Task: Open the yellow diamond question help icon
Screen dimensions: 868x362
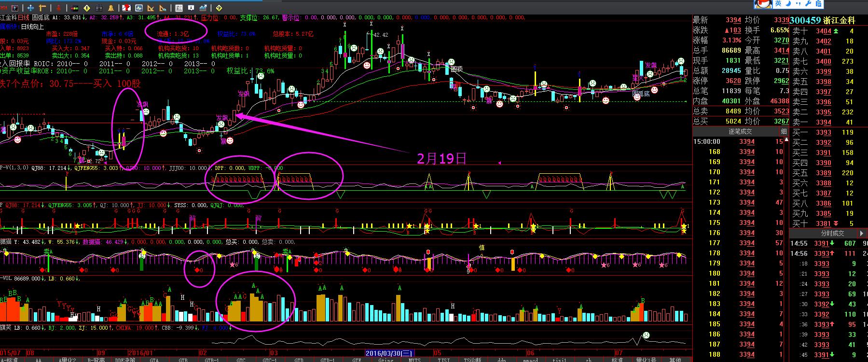Action: (x=219, y=8)
